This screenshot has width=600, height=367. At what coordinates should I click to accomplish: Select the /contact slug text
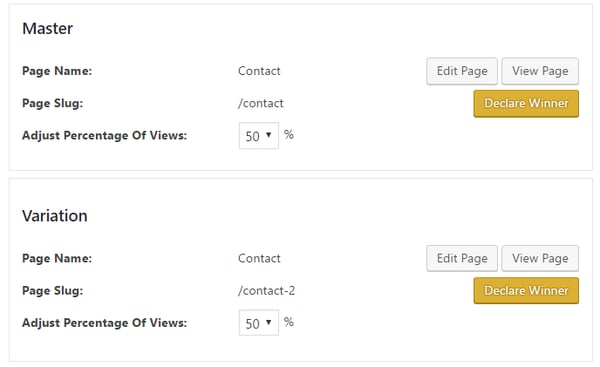click(261, 103)
